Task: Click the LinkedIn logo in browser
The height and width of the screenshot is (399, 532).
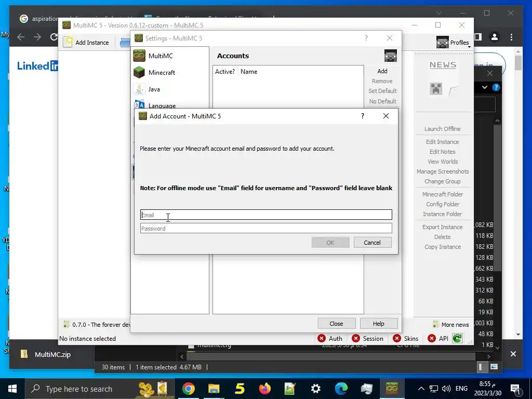Action: [37, 66]
